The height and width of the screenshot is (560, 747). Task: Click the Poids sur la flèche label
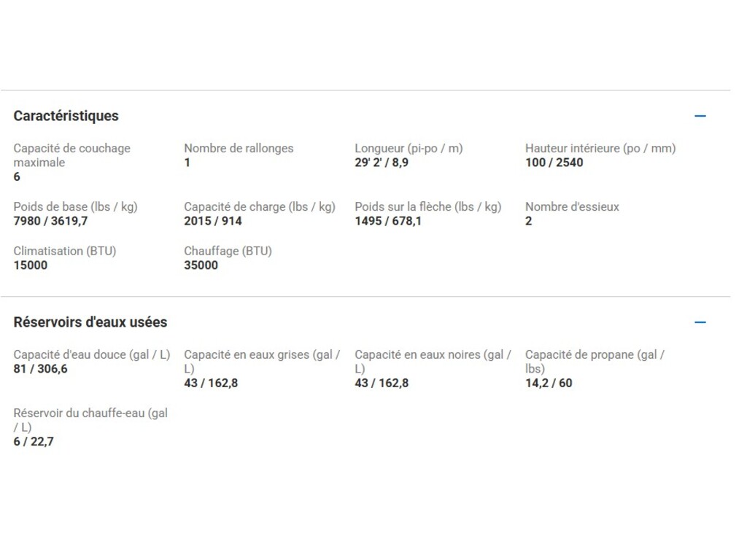[428, 206]
